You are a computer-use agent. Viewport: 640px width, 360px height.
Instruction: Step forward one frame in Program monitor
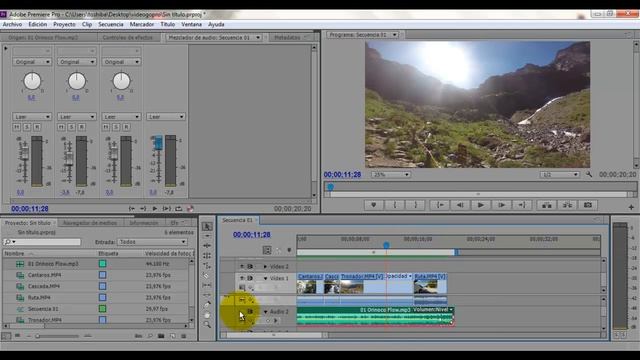click(x=501, y=205)
